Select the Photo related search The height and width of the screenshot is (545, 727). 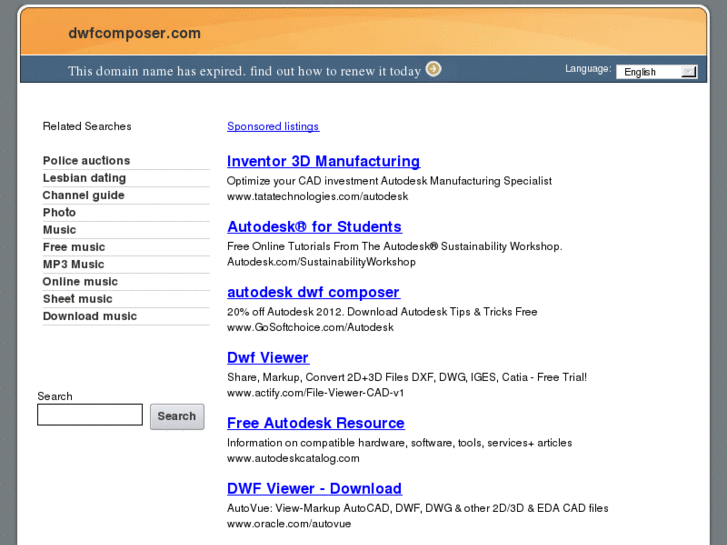tap(59, 212)
